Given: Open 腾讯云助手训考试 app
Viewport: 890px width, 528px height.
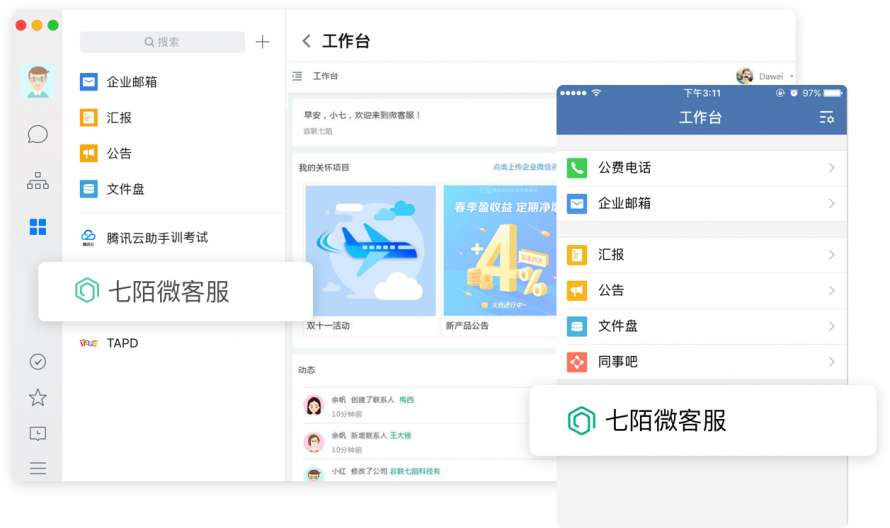Looking at the screenshot, I should click(144, 238).
